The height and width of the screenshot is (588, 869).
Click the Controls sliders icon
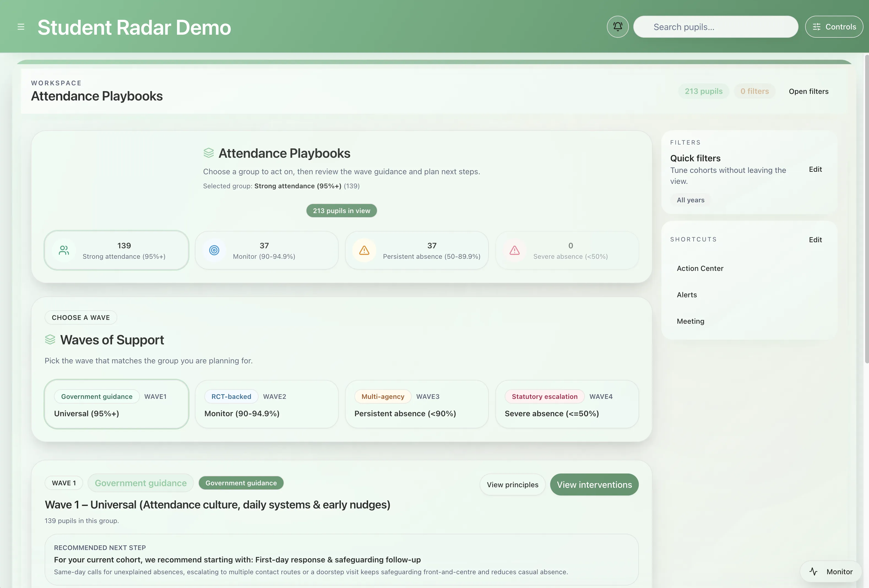[817, 27]
